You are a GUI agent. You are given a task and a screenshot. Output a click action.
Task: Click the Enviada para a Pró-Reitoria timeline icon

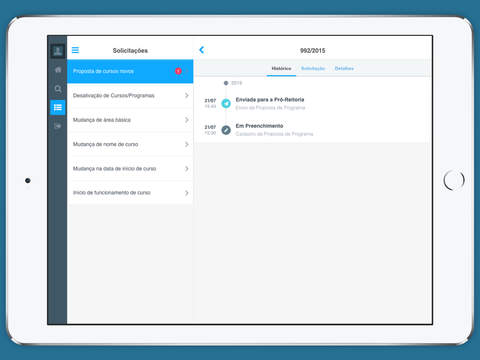226,103
